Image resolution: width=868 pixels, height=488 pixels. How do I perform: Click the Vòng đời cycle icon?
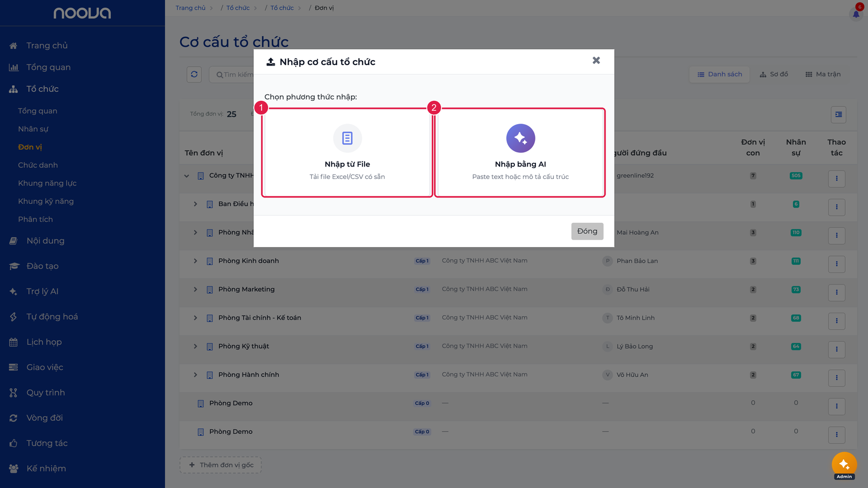[x=14, y=418]
